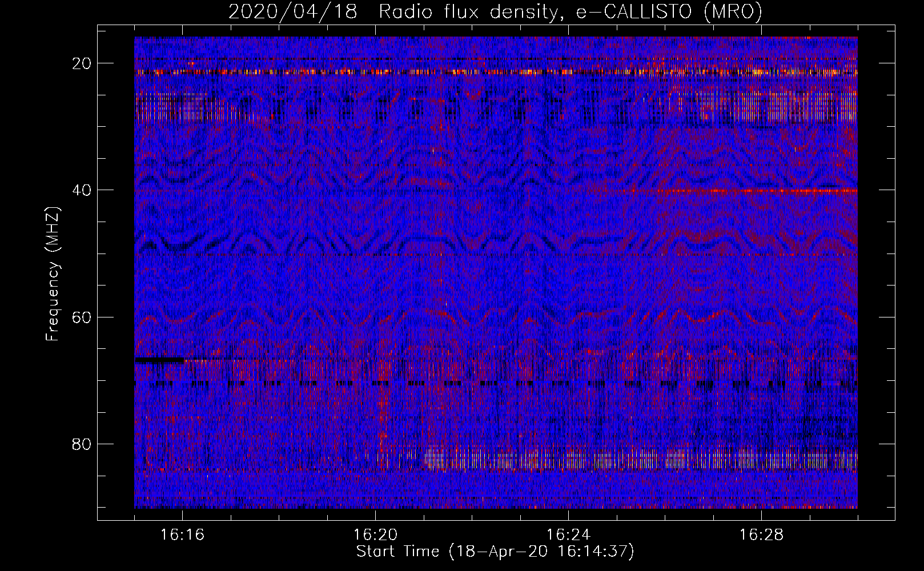924x571 pixels.
Task: Click the 80 MHz frequency tick label
Action: [82, 444]
